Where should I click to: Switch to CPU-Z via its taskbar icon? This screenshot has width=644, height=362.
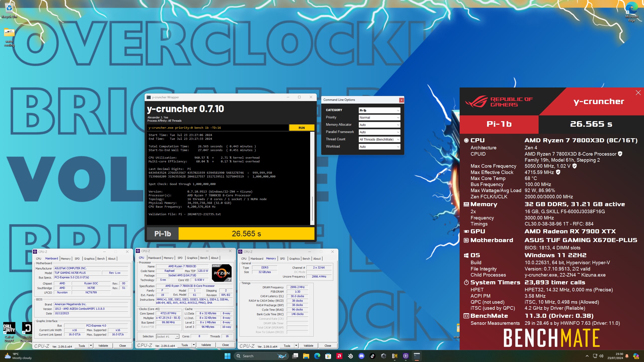pos(406,356)
